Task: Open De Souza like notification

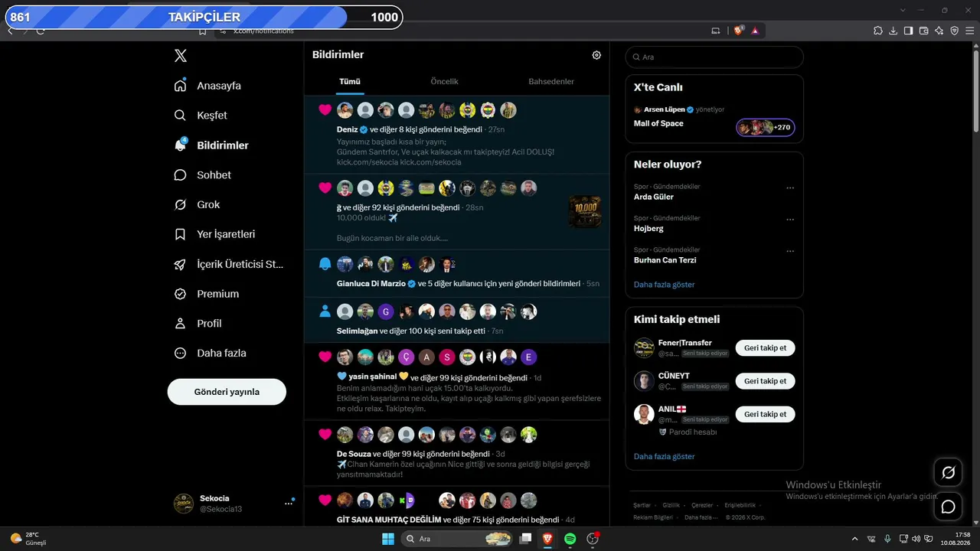Action: tap(456, 453)
